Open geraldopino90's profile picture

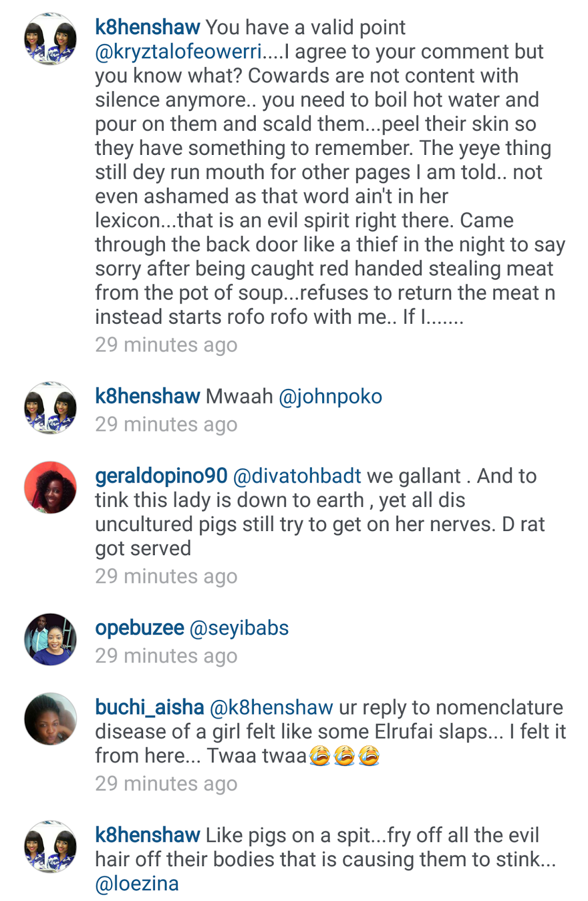tap(50, 487)
